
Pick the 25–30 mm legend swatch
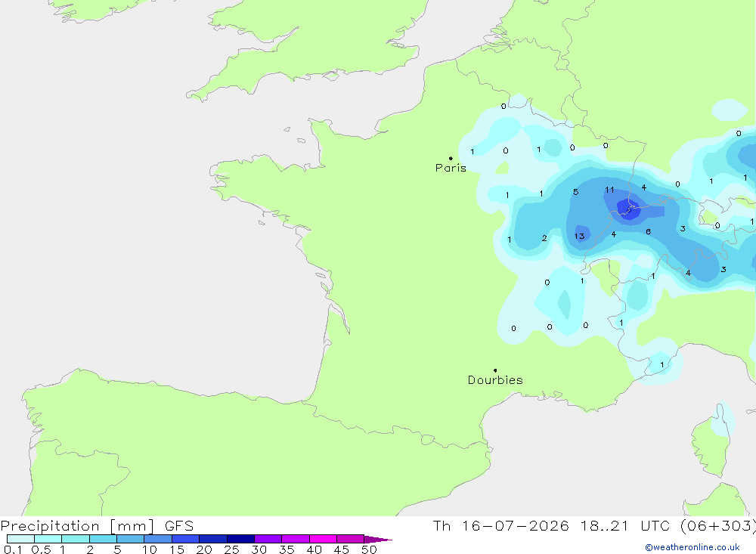point(240,539)
